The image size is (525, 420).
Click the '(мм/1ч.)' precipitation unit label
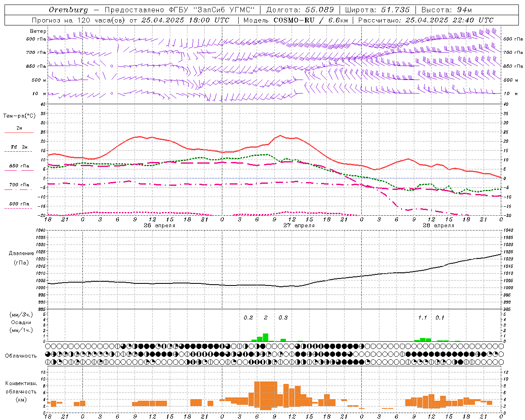pos(21,330)
